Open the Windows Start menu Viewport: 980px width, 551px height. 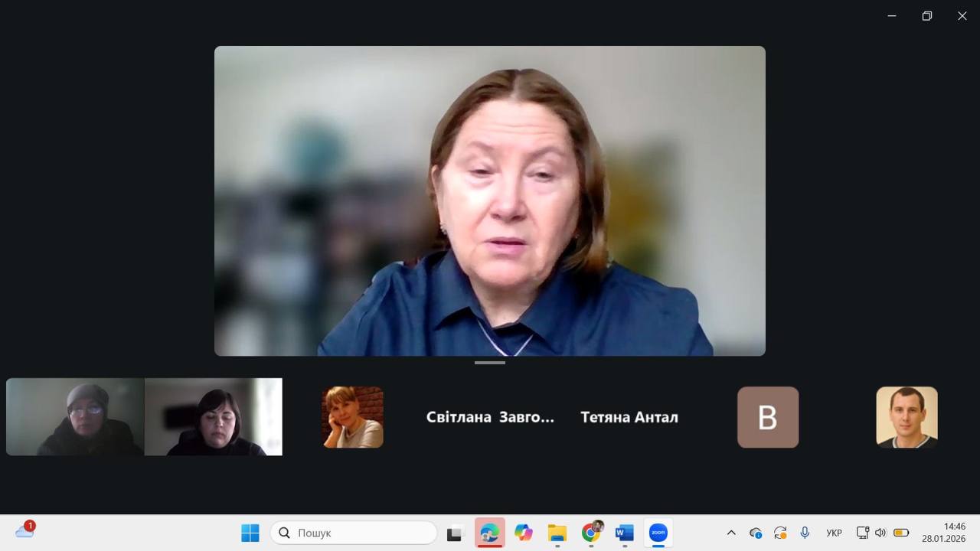point(250,533)
